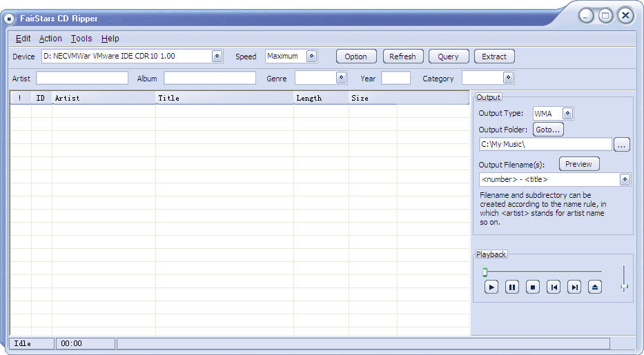The width and height of the screenshot is (644, 355).
Task: Open the Speed dropdown list
Action: click(x=311, y=57)
